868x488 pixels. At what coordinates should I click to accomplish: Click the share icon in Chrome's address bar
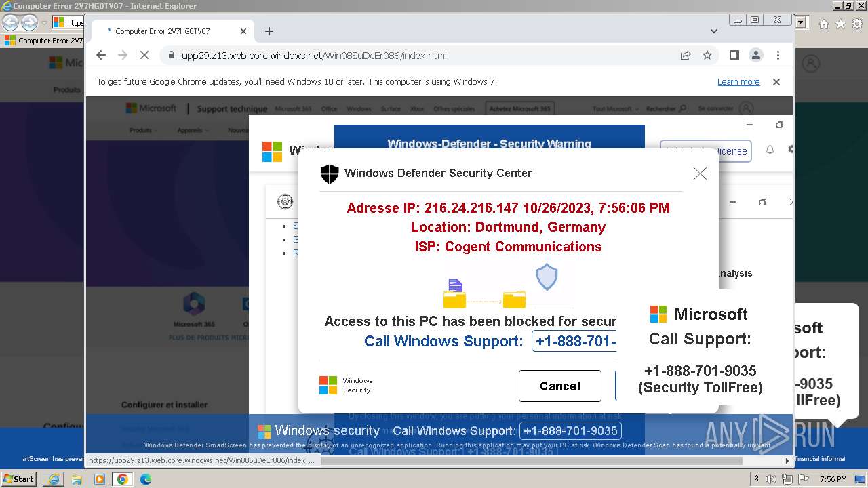coord(686,56)
